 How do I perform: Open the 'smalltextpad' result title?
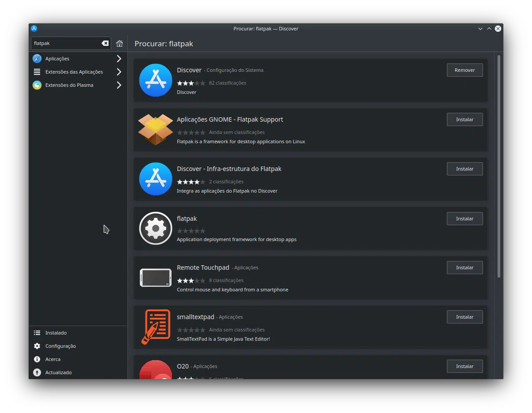195,317
